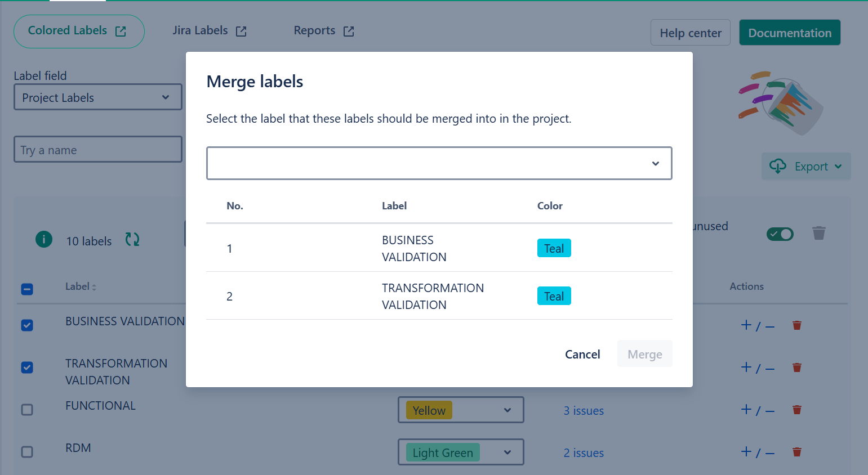Click plus/minus action for TRANSFORMATION VALIDATION row

757,368
